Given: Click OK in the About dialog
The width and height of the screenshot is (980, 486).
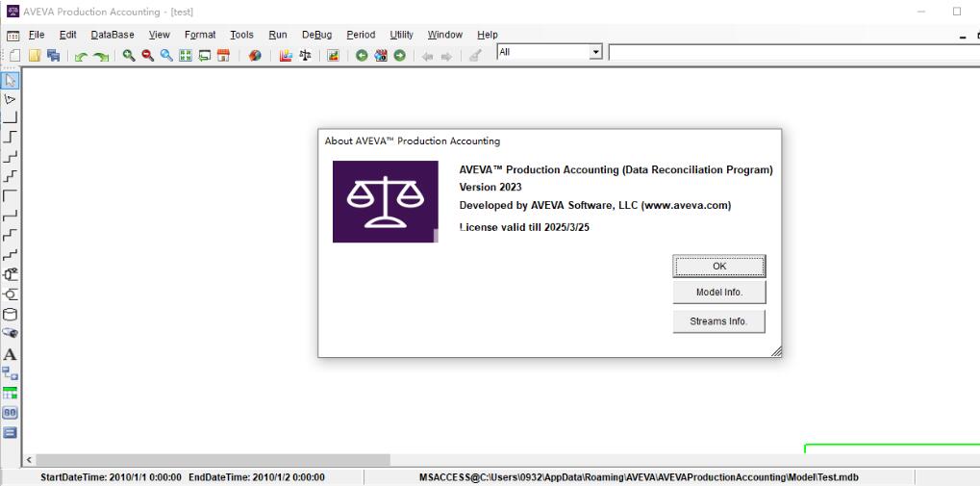Looking at the screenshot, I should point(719,266).
